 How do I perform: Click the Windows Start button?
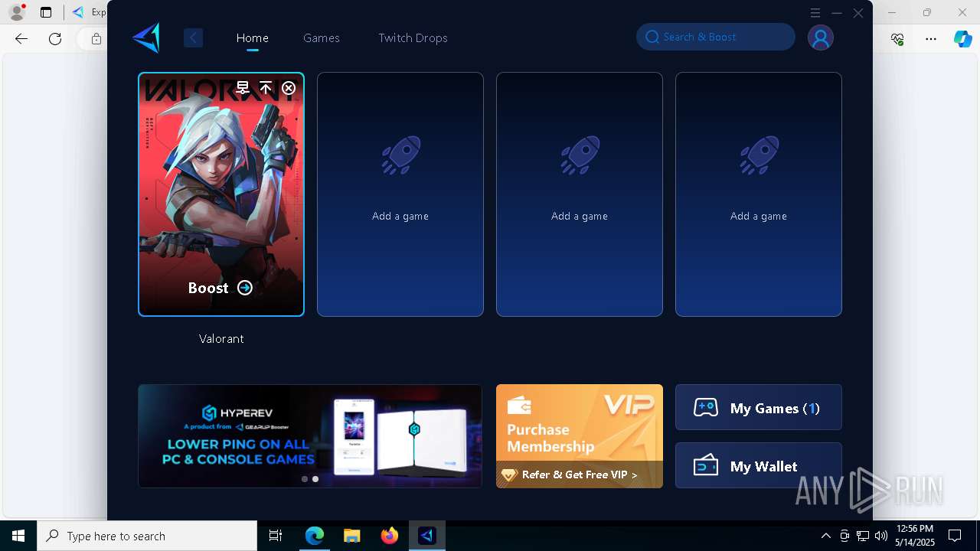point(18,536)
